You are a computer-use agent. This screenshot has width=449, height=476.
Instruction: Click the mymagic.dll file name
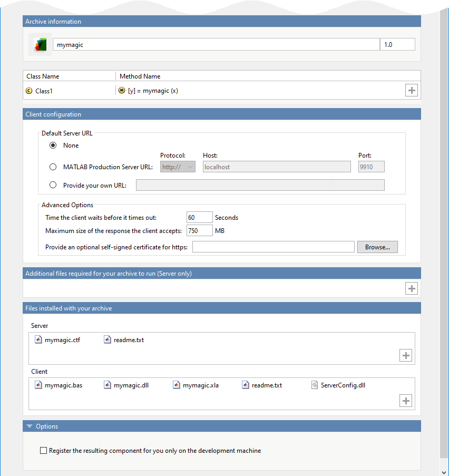click(131, 385)
